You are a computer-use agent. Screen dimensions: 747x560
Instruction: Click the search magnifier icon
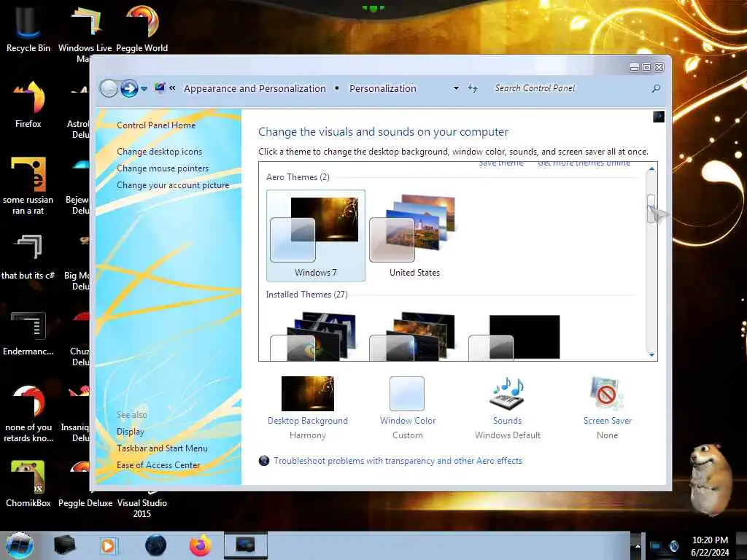click(656, 88)
